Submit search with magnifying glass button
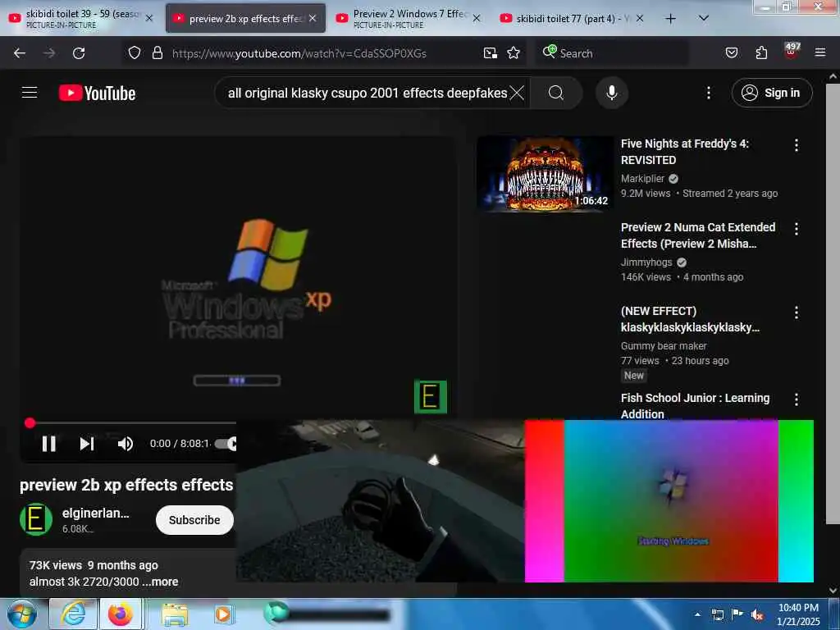The width and height of the screenshot is (840, 630). tap(556, 93)
